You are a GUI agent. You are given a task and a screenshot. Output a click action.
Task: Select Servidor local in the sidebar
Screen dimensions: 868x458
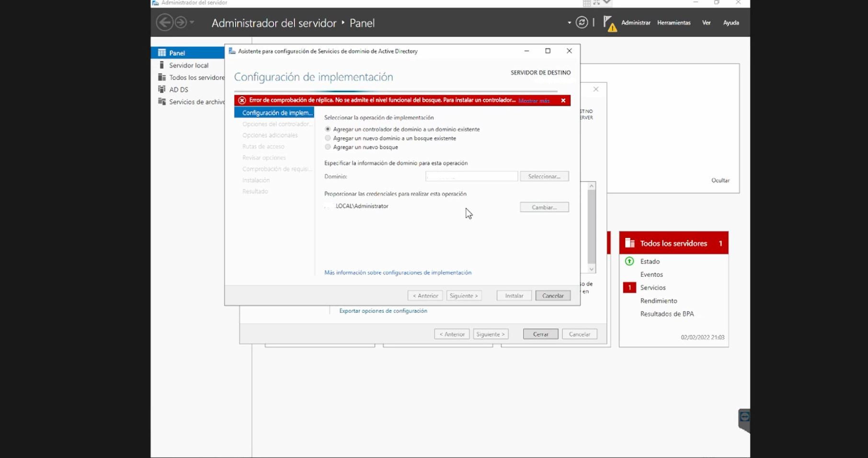[188, 65]
